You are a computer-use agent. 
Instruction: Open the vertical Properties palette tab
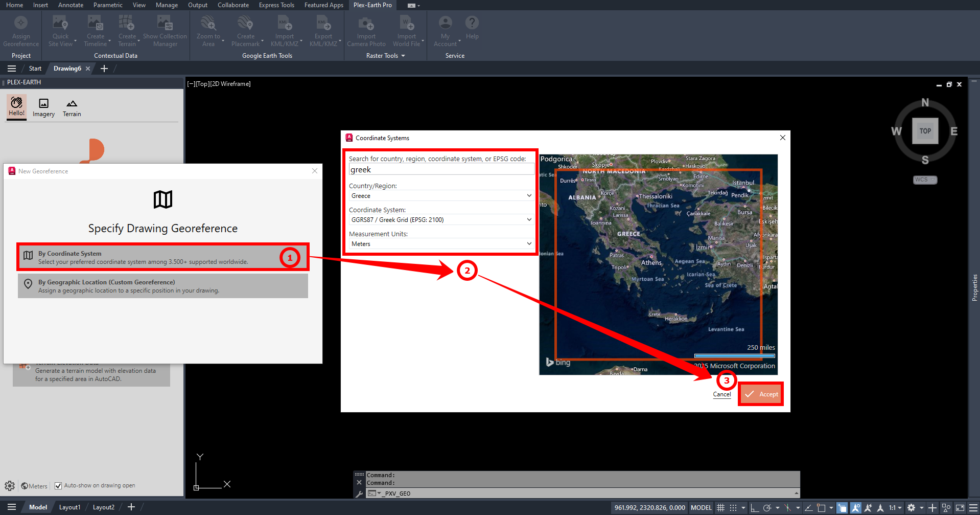tap(974, 287)
